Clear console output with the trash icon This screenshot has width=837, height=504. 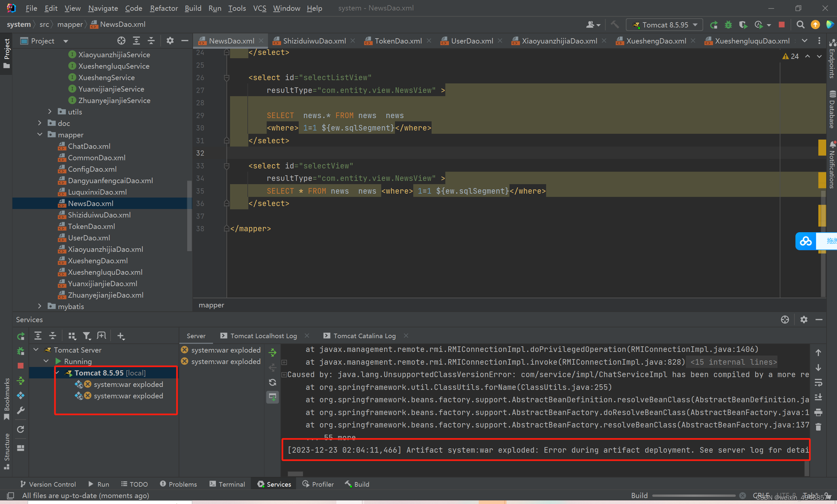pos(818,427)
